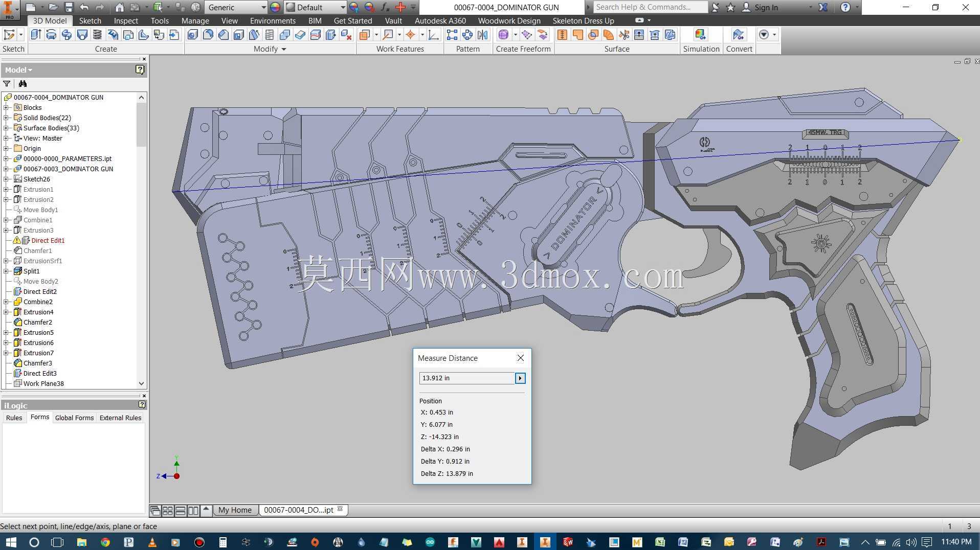Select Extrusion4 in the model tree
The image size is (980, 550).
[x=38, y=312]
